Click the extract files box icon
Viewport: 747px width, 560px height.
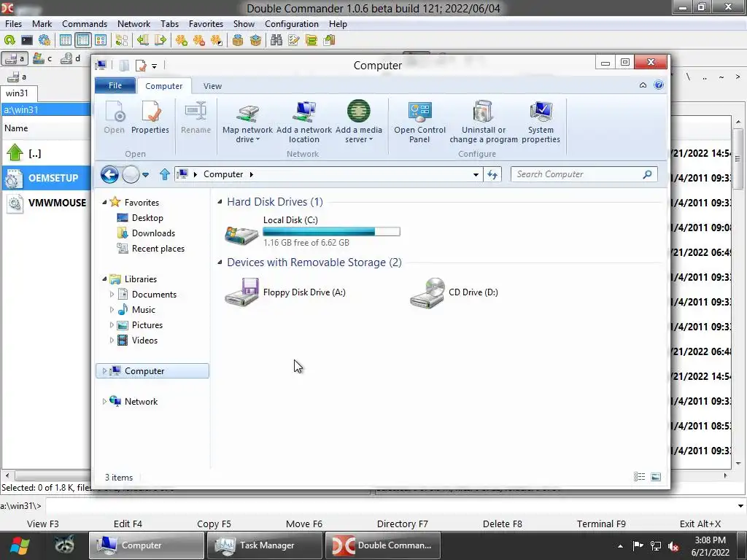(x=255, y=40)
